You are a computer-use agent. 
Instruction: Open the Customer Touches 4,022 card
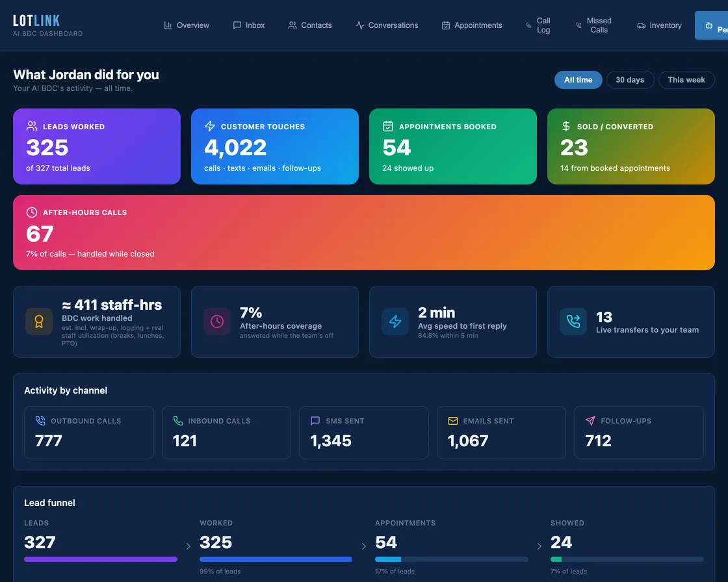(275, 146)
